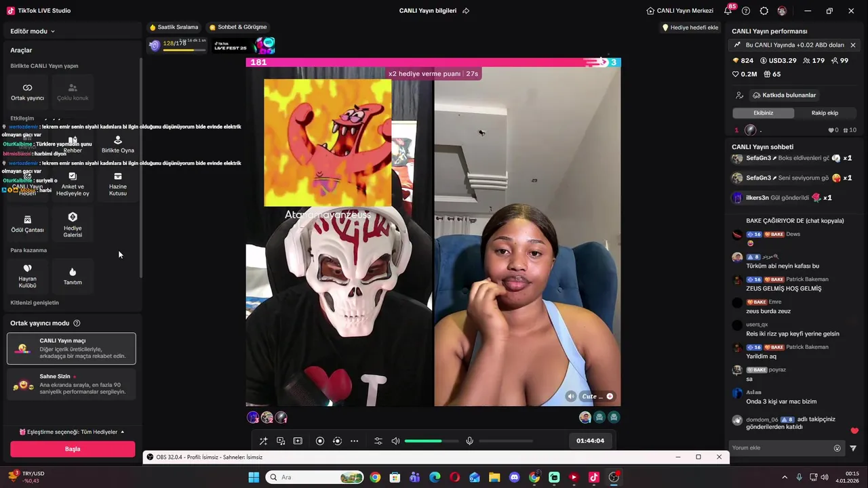Open the chat emoji picker

(837, 448)
